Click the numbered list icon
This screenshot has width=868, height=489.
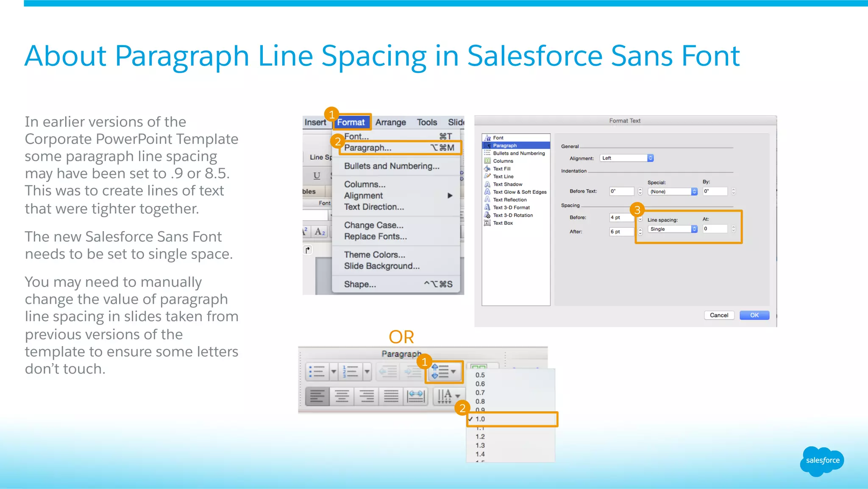[x=351, y=372]
